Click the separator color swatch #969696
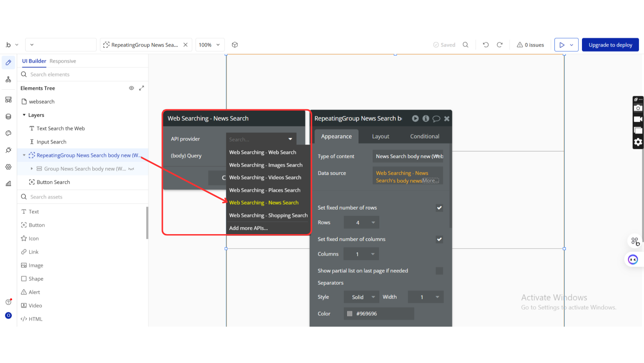Viewport: 644px width, 363px height. point(349,313)
